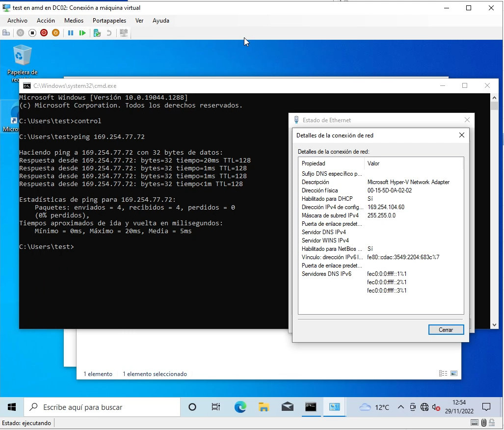
Task: Shut down the VM using the red power icon
Action: click(44, 33)
